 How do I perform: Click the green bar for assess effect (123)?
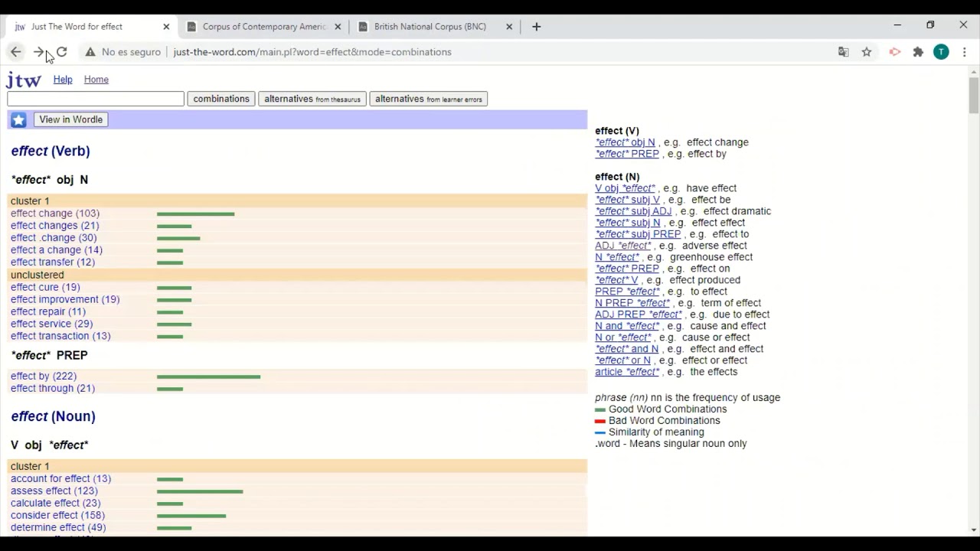click(x=200, y=491)
